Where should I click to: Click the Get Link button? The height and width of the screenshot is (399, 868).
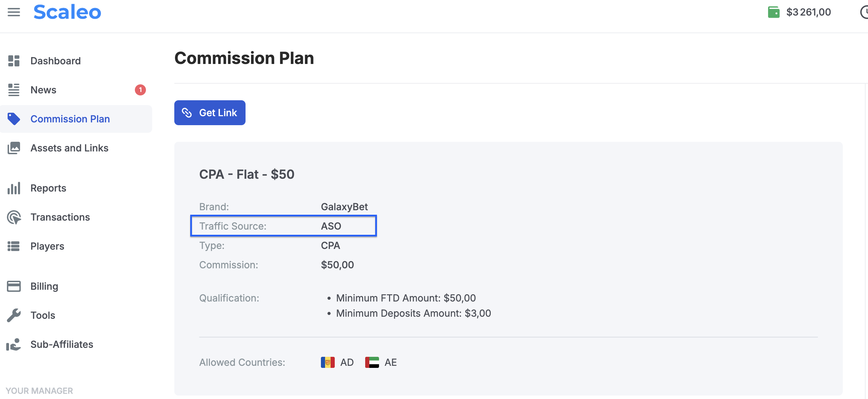[210, 113]
